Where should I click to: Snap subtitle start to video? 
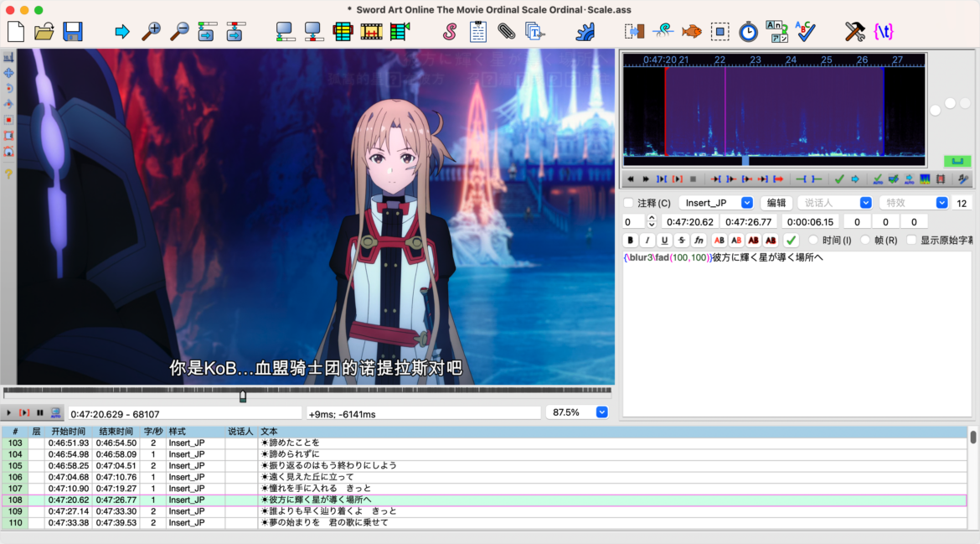coord(285,31)
